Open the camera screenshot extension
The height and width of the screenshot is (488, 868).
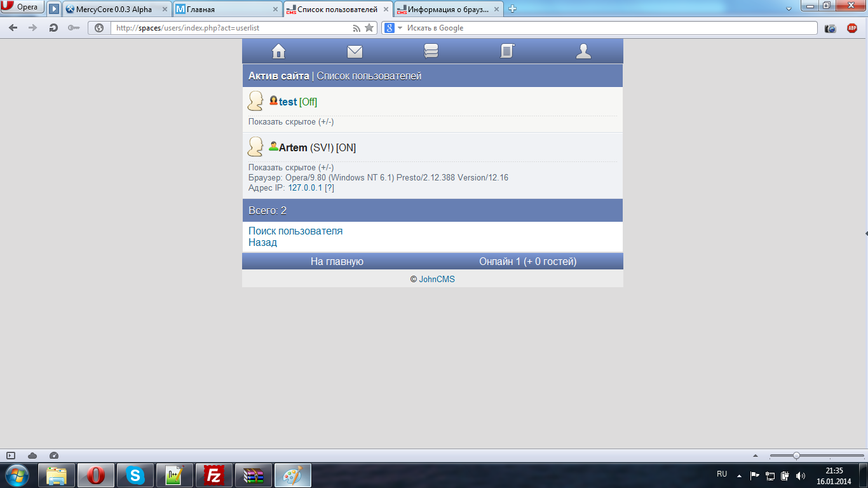coord(830,28)
